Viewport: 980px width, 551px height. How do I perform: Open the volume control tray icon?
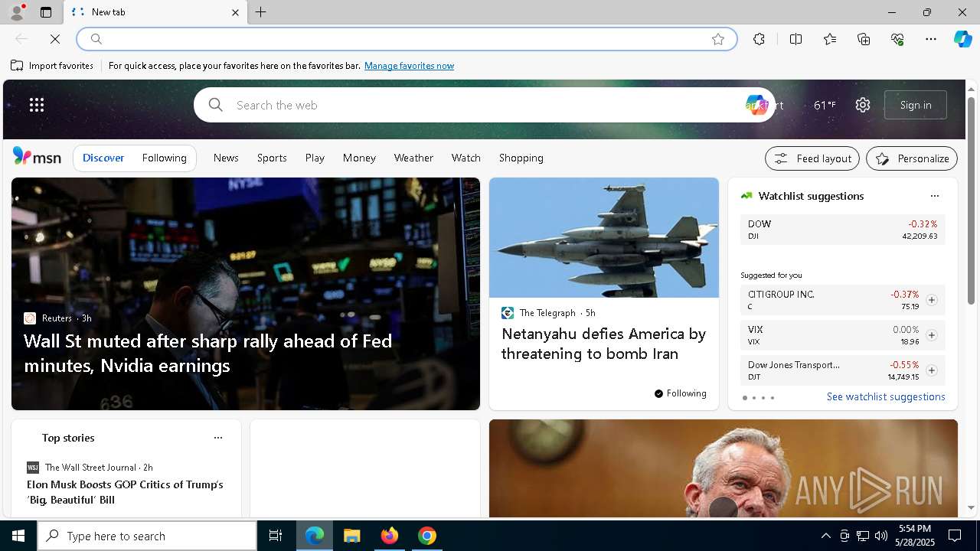881,536
